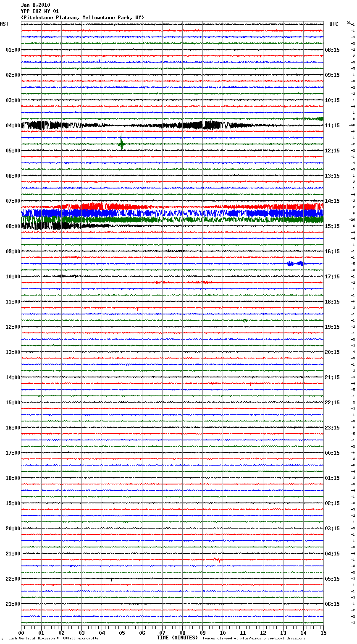The image size is (357, 644).
Task: Click the vertical division microvolts scale note
Action: pyautogui.click(x=53, y=639)
